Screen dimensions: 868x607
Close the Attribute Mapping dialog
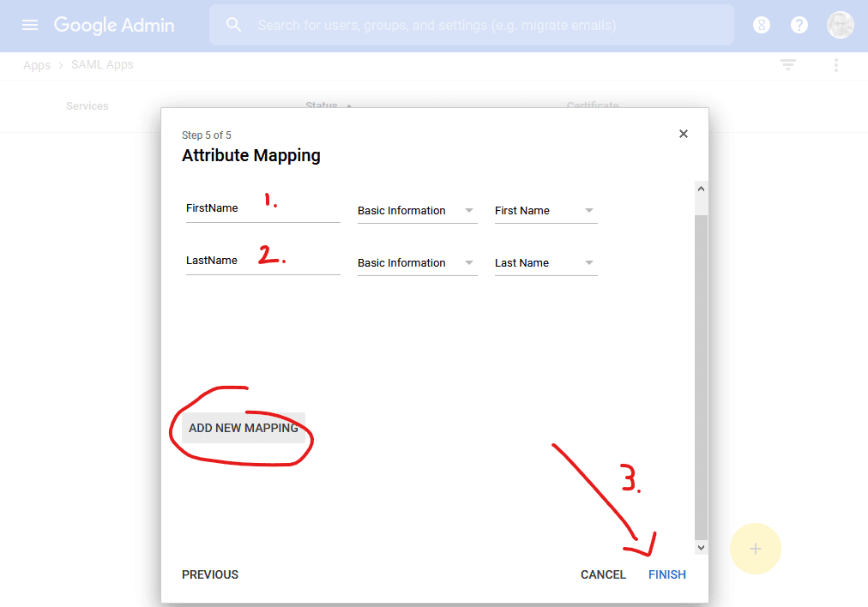684,134
